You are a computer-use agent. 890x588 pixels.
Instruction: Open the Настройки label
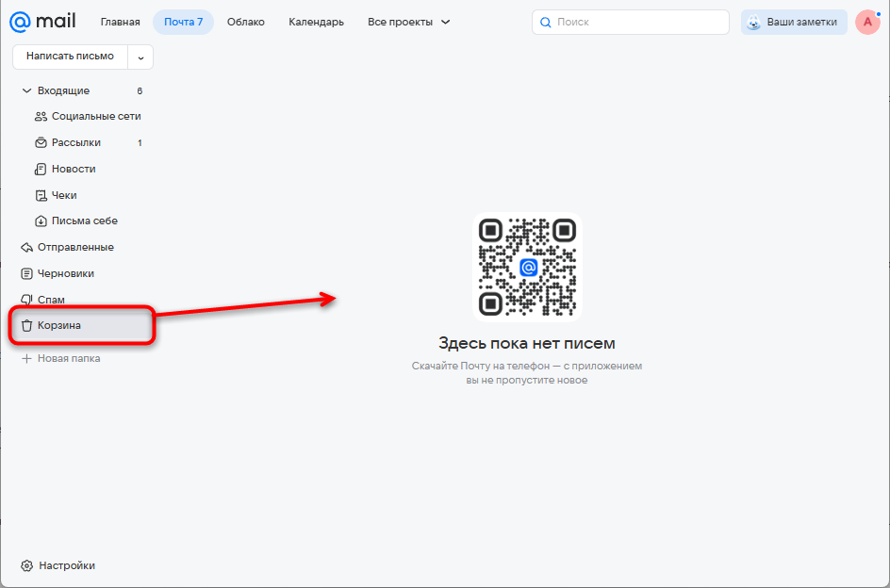click(x=67, y=566)
